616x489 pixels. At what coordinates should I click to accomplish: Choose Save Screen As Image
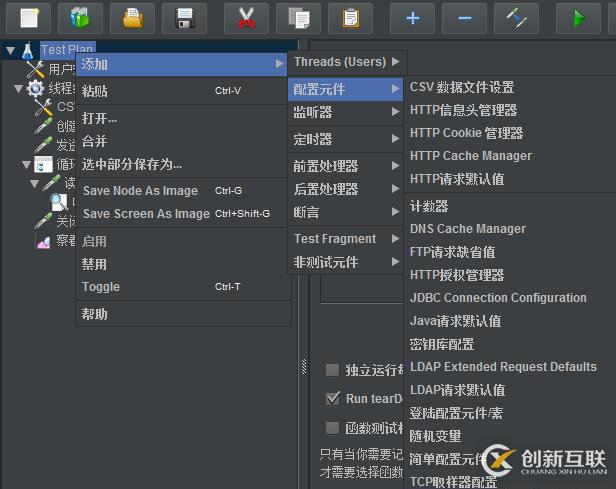tap(183, 214)
